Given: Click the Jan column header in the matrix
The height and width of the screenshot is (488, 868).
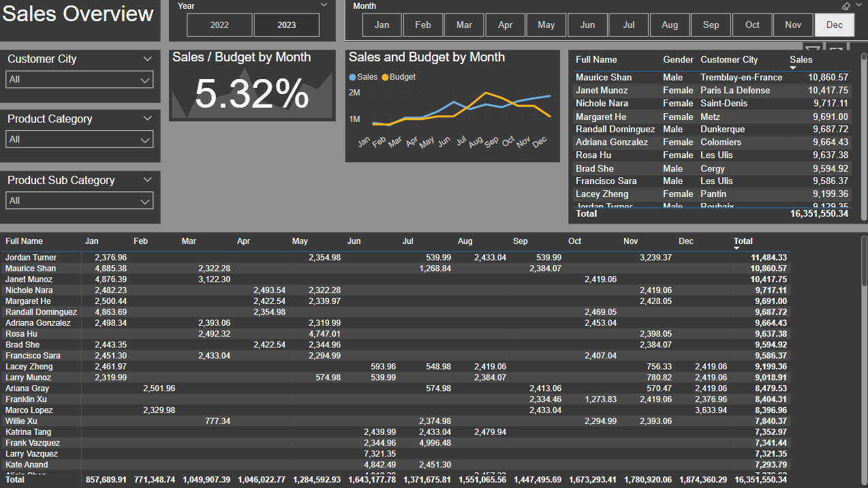Looking at the screenshot, I should click(91, 241).
